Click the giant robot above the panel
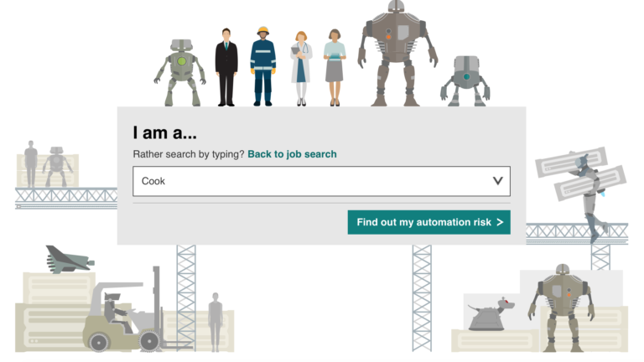Viewport: 644px width, 362px height. tap(397, 52)
